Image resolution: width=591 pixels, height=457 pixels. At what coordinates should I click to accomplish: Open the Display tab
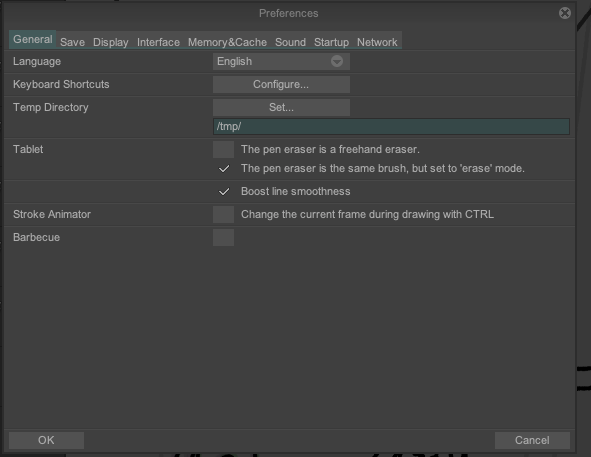tap(111, 42)
